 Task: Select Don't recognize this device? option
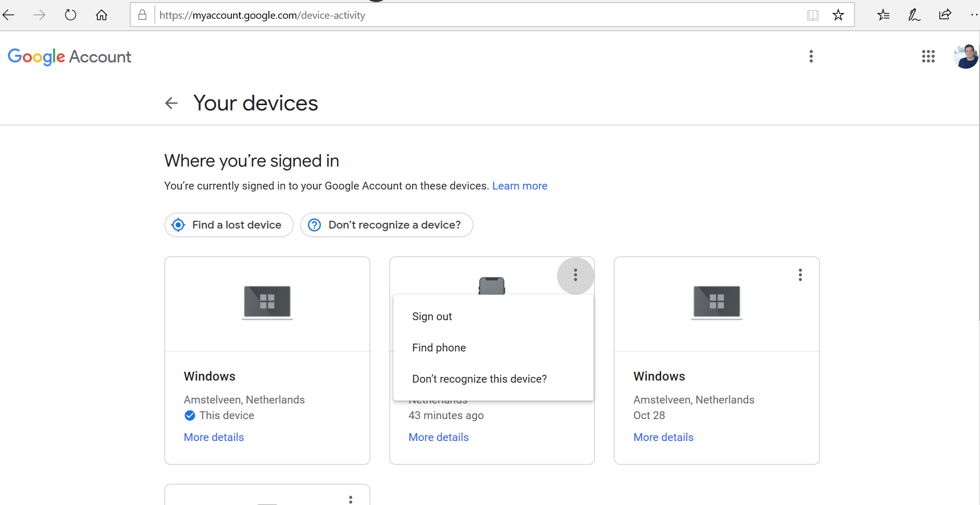(x=479, y=379)
